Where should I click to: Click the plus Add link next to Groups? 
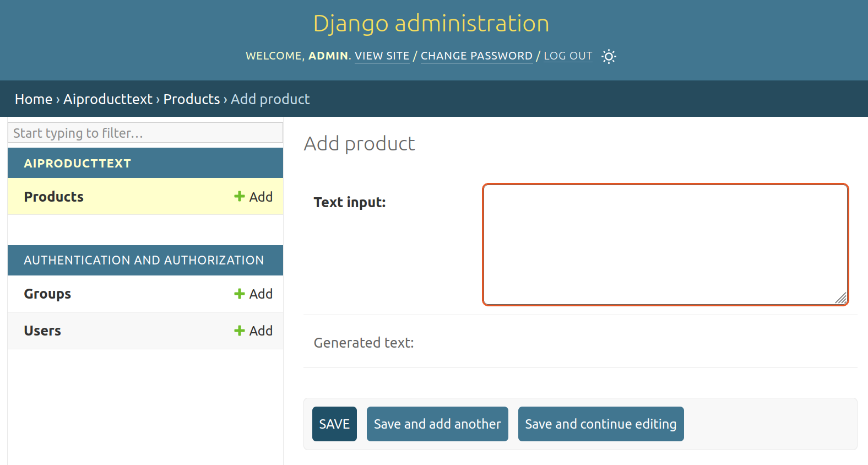253,294
